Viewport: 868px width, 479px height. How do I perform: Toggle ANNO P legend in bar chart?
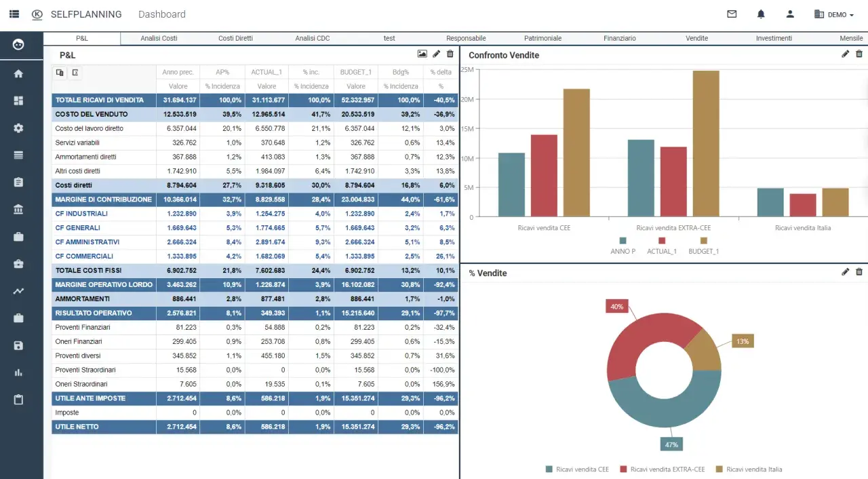click(x=623, y=246)
